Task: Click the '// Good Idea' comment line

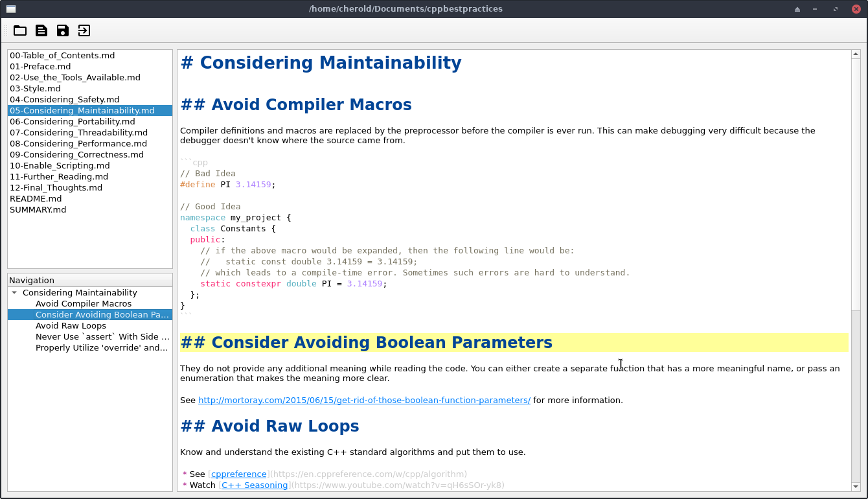Action: click(211, 207)
